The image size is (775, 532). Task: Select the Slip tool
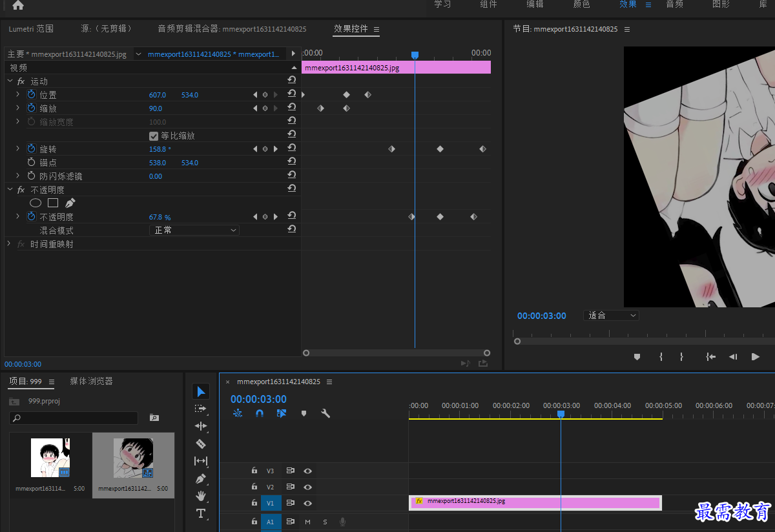click(201, 461)
